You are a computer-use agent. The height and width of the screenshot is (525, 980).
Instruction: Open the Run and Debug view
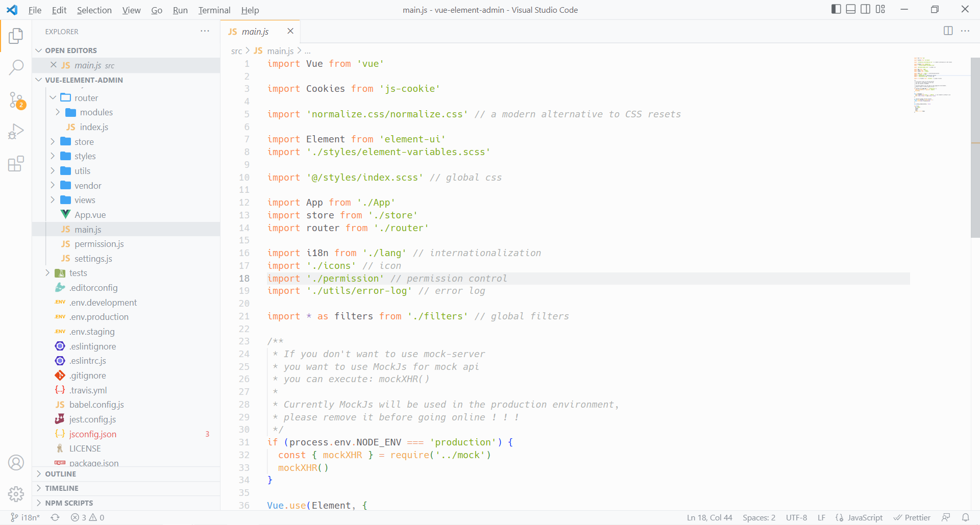point(16,132)
